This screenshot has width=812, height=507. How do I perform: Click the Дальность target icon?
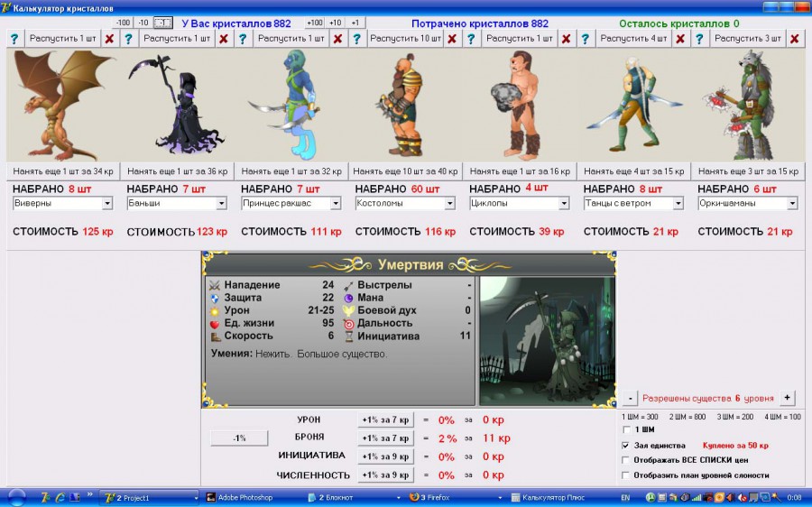tap(348, 324)
